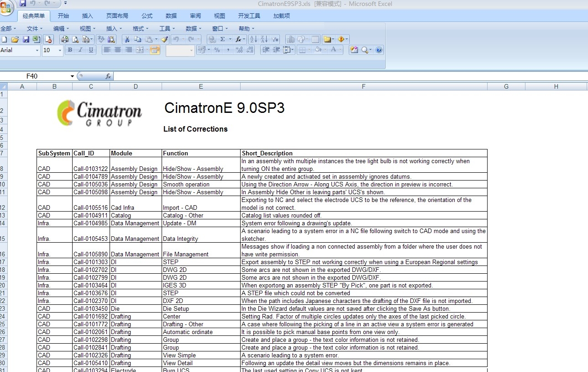
Task: Select column H header
Action: click(x=556, y=86)
